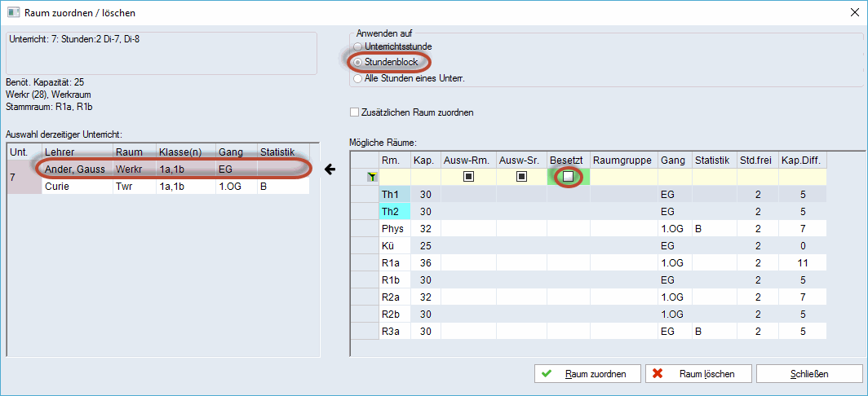Select room R3a in the rooms list

(x=393, y=332)
